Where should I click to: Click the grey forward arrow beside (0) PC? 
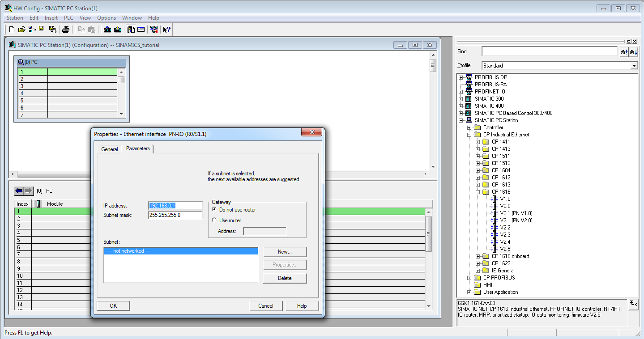29,191
